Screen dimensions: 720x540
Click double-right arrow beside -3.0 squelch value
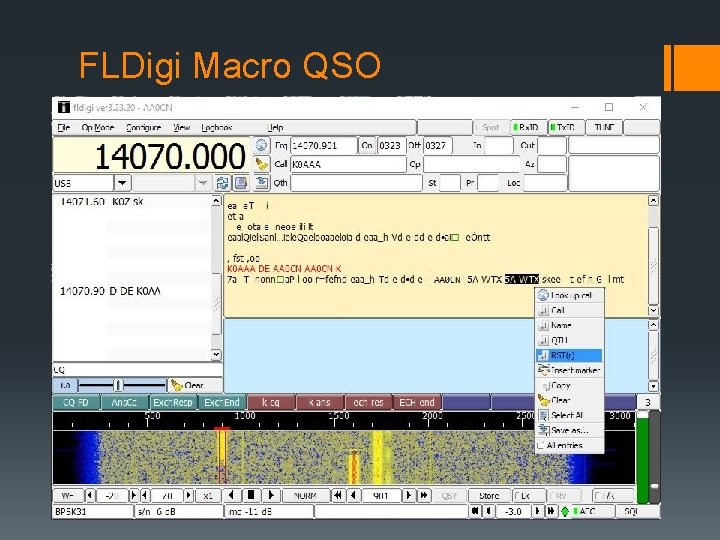pos(550,511)
